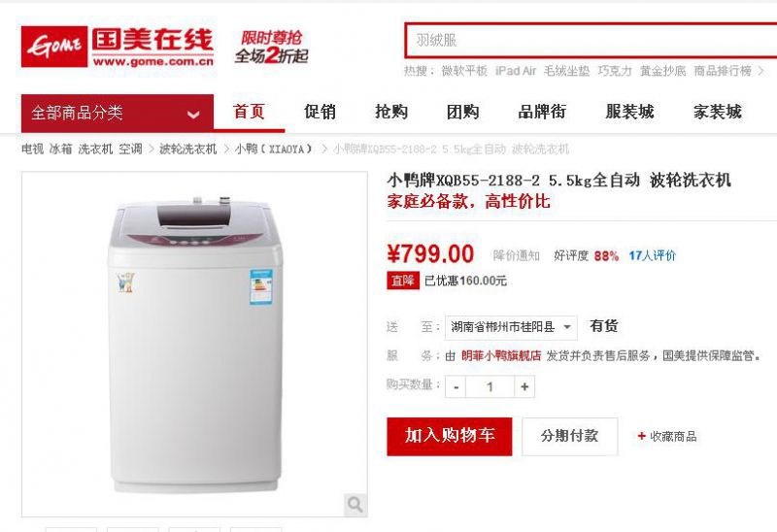Click the washing machine product image

pyautogui.click(x=195, y=345)
